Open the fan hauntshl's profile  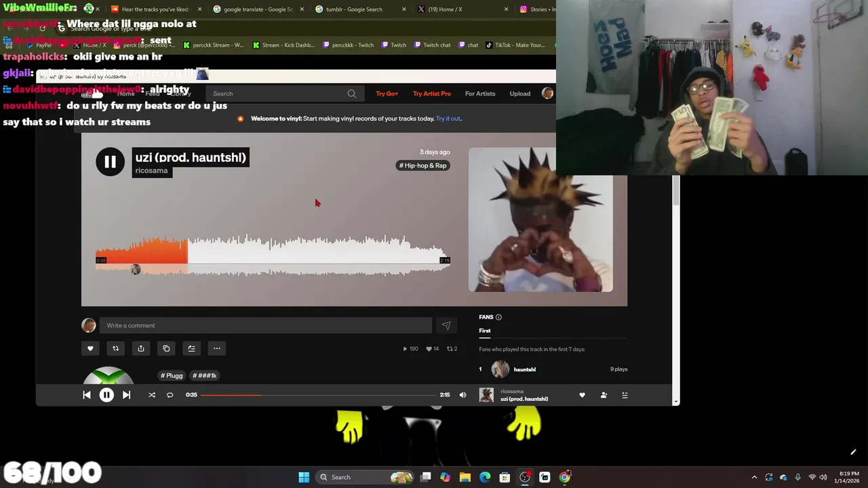coord(525,369)
